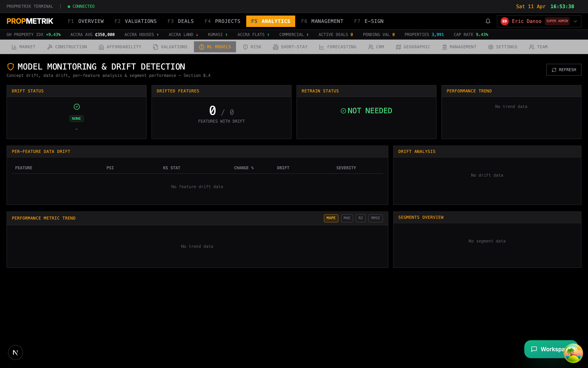Open the F3 Deals tab
The image size is (588, 368).
180,21
